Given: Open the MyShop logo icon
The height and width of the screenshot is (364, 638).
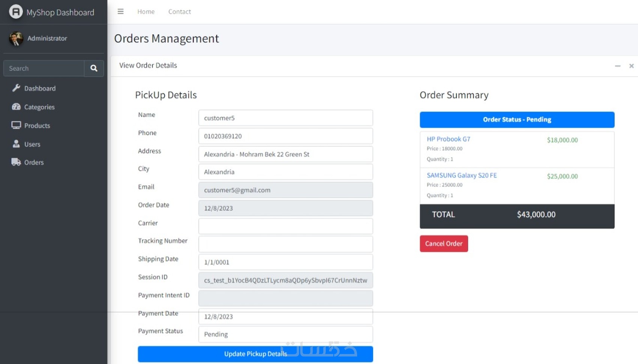Looking at the screenshot, I should [x=16, y=12].
